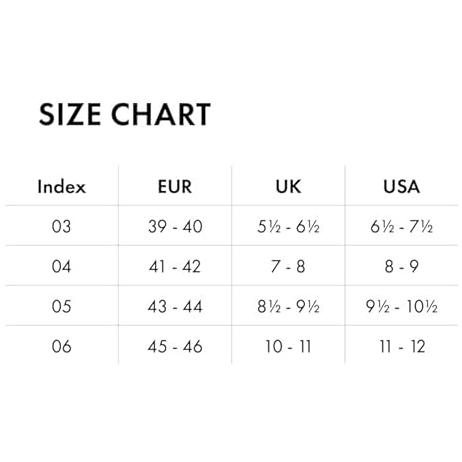Click UK size 5½ - 6½
Screen dimensions: 462x462
pyautogui.click(x=288, y=227)
